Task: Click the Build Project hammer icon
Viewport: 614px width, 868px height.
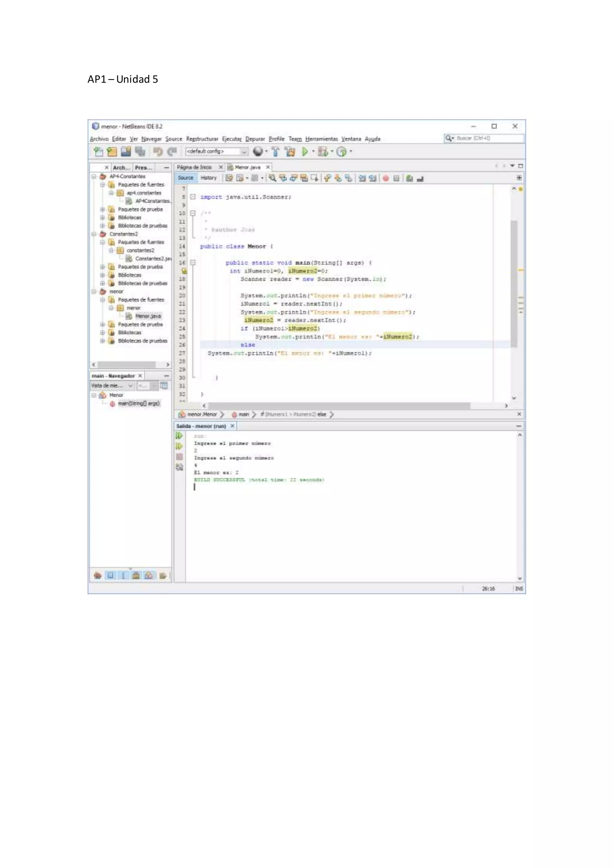Action: pos(275,152)
